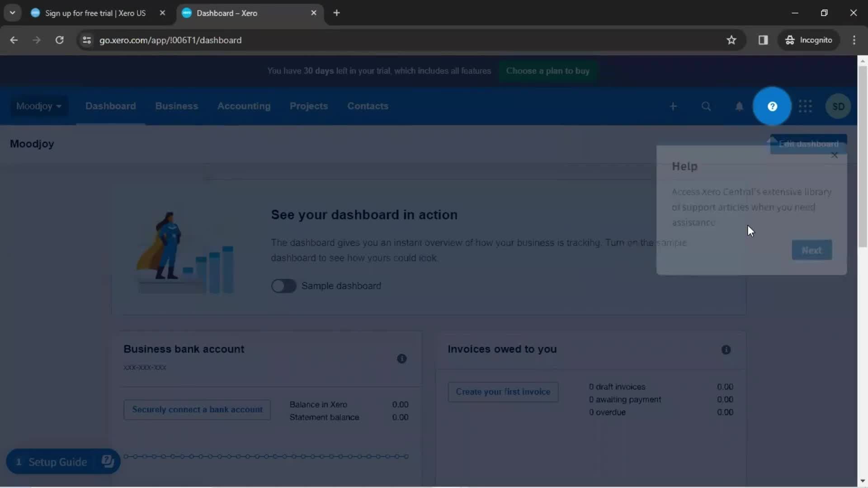Open the Business menu

click(177, 106)
